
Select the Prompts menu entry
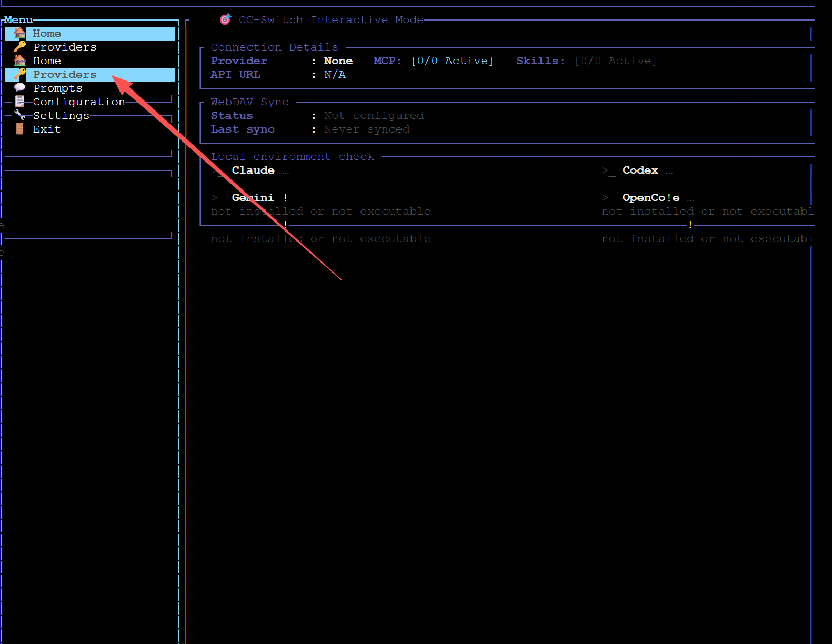pyautogui.click(x=58, y=88)
